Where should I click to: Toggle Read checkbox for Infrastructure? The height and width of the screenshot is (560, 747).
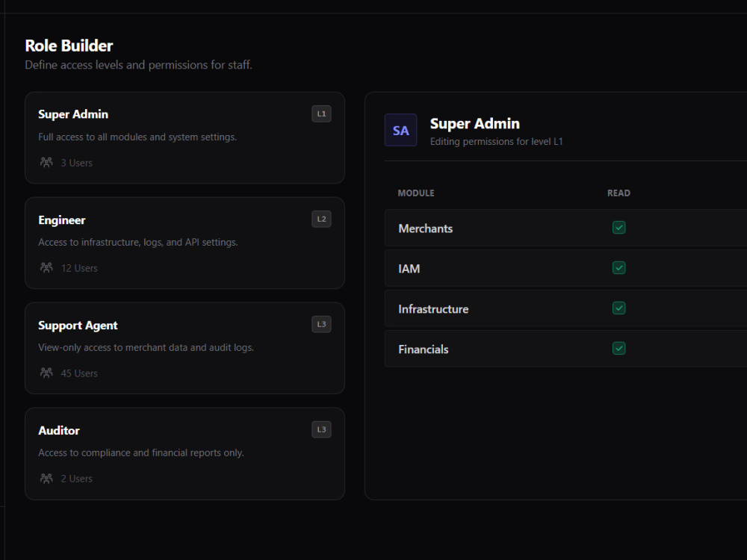click(x=619, y=308)
